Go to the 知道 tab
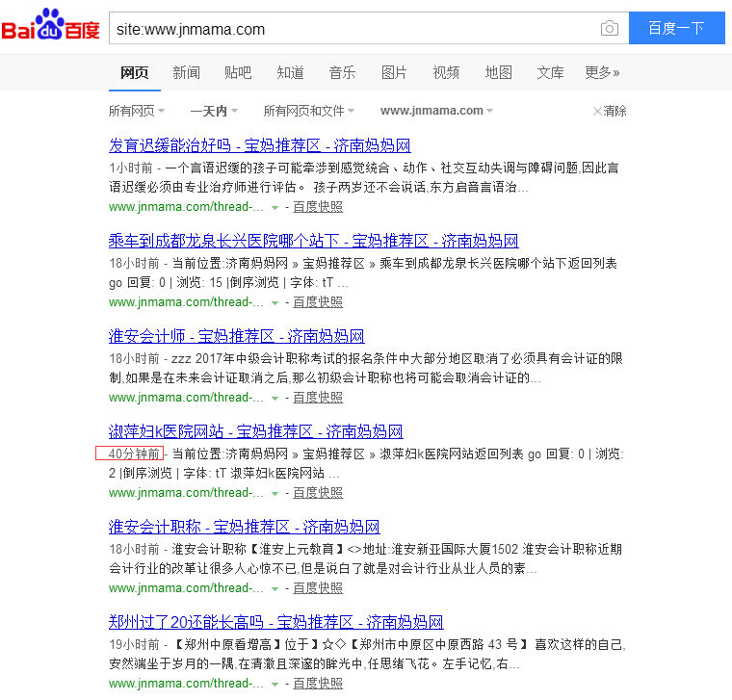Viewport: 732px width, 700px height. pyautogui.click(x=290, y=73)
